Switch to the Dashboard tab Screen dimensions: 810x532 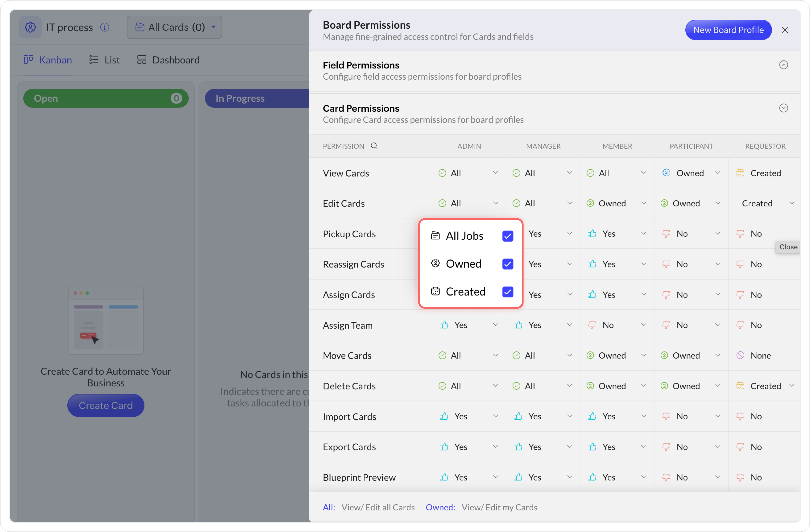176,60
